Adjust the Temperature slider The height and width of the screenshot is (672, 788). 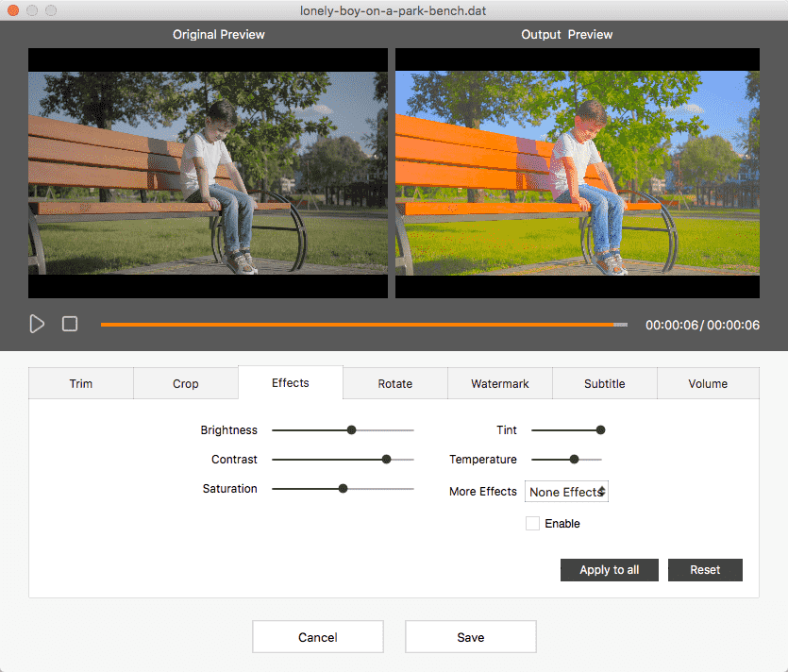click(x=576, y=459)
